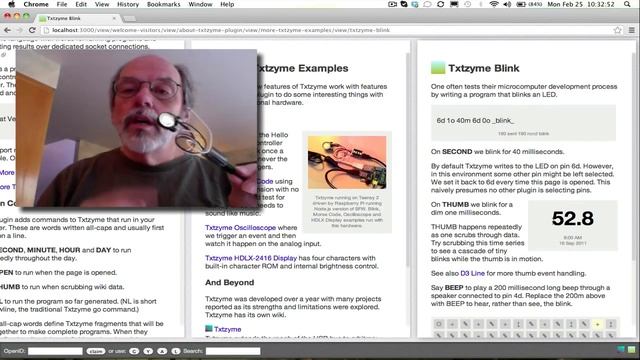Click the teal icon beside the Txtzyme link
This screenshot has height=360, width=640.
209,329
